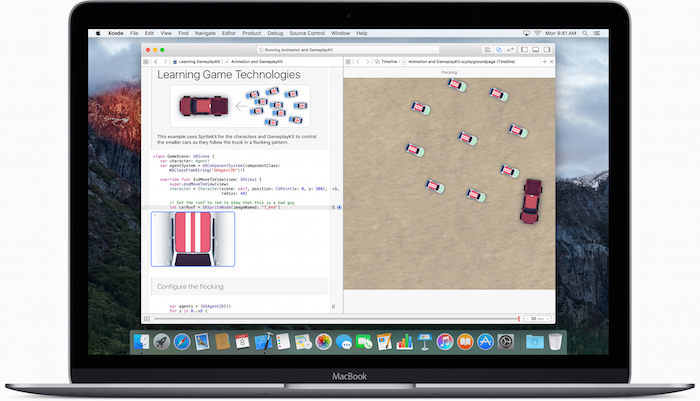Screen dimensions: 700x401
Task: Toggle the playground debug area button at bottom-left
Action: click(147, 318)
